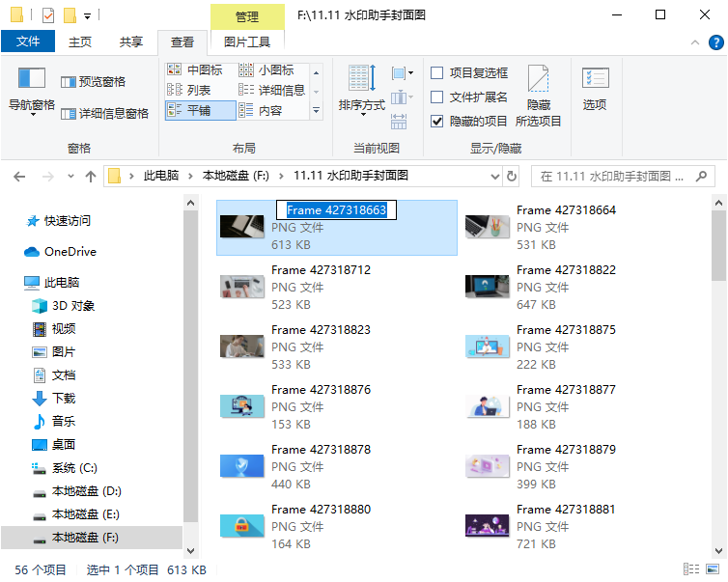Switch to large thumbnails view in status bar
728x582 pixels.
(713, 570)
